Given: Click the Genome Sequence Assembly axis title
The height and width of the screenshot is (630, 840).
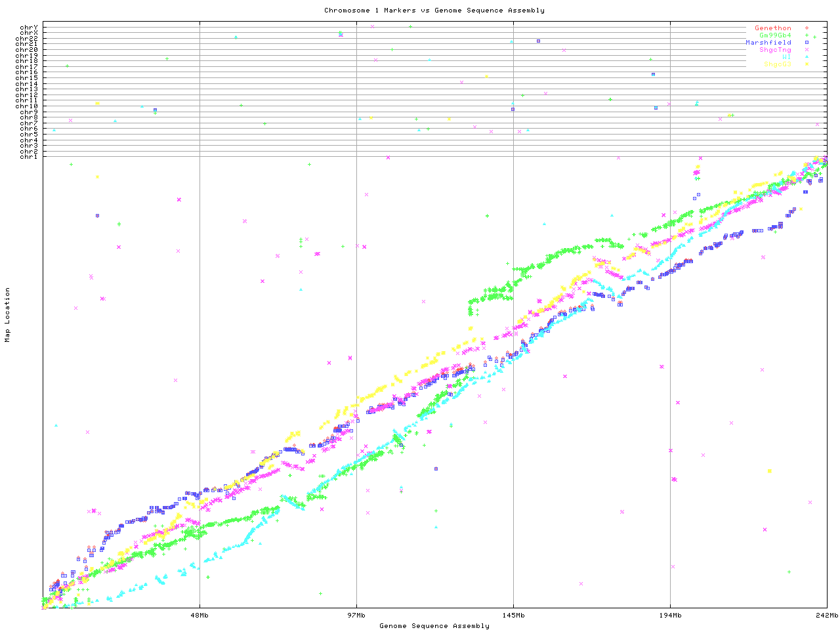Looking at the screenshot, I should pos(434,626).
